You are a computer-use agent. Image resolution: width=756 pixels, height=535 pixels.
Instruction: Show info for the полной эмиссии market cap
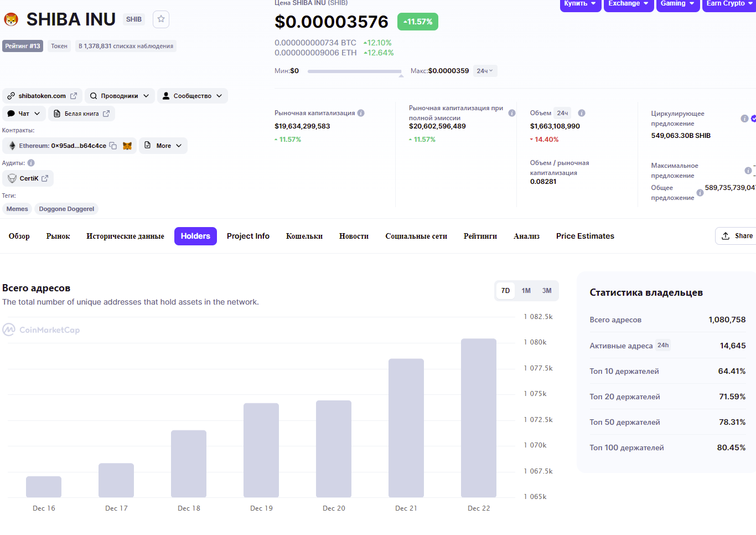[512, 113]
